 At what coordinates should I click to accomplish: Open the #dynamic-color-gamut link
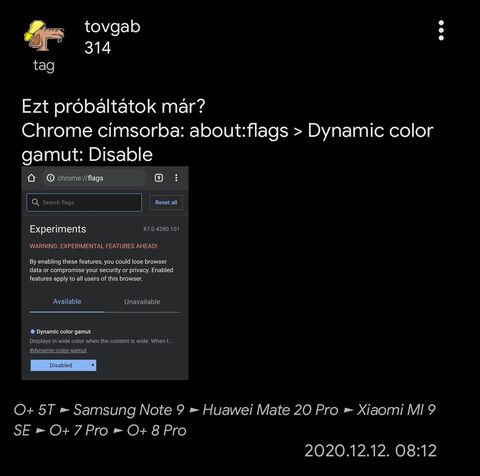tap(58, 350)
